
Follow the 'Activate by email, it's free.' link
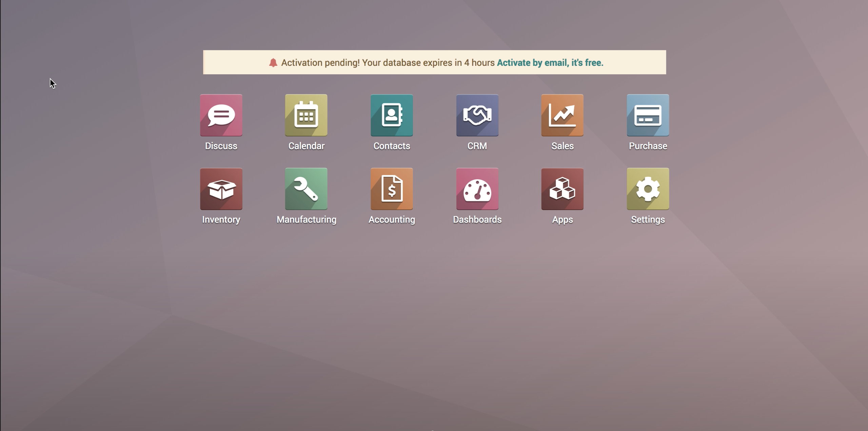tap(550, 63)
